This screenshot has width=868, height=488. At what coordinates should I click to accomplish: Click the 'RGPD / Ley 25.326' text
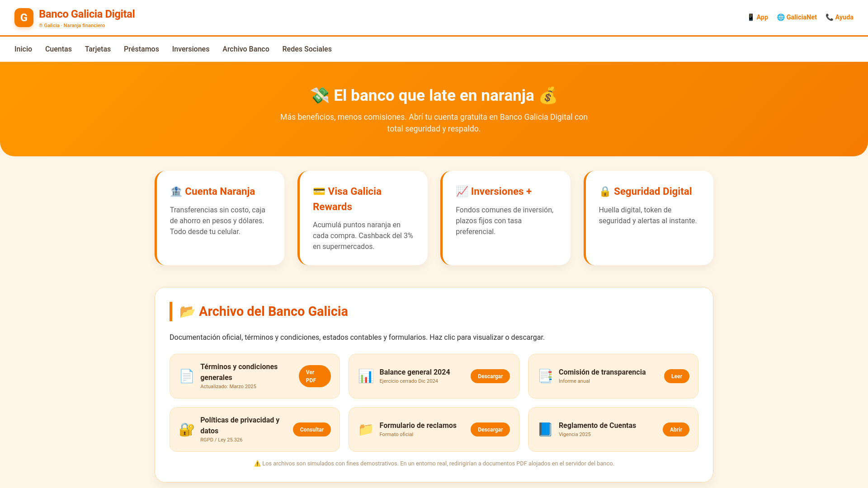[x=222, y=440]
